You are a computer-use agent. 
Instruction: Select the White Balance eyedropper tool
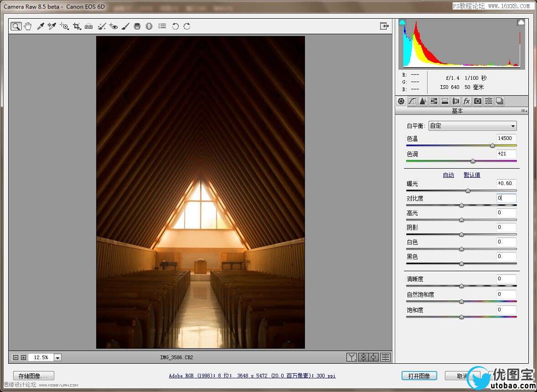pyautogui.click(x=41, y=26)
